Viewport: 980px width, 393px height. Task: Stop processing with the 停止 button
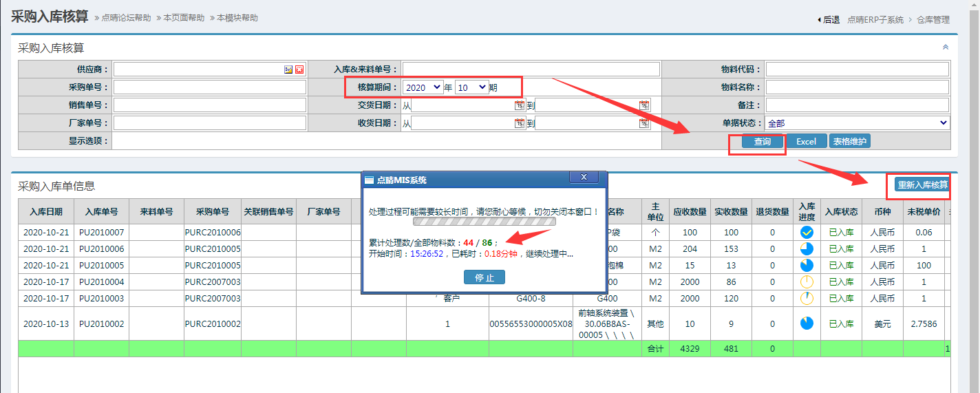pos(484,277)
